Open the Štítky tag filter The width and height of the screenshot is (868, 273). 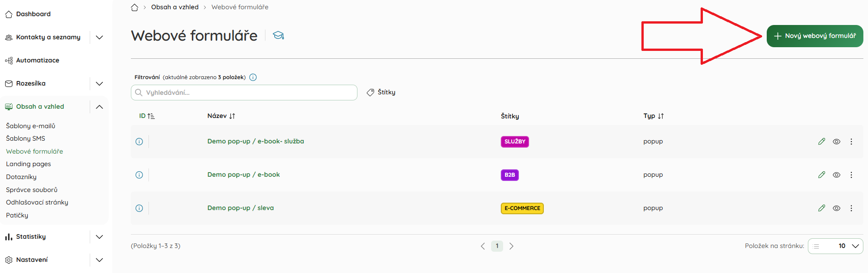(381, 93)
